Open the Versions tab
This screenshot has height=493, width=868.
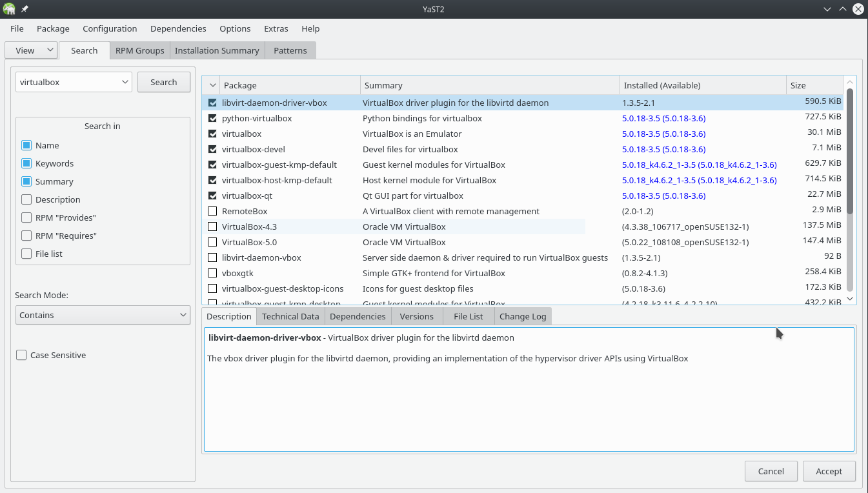click(417, 316)
